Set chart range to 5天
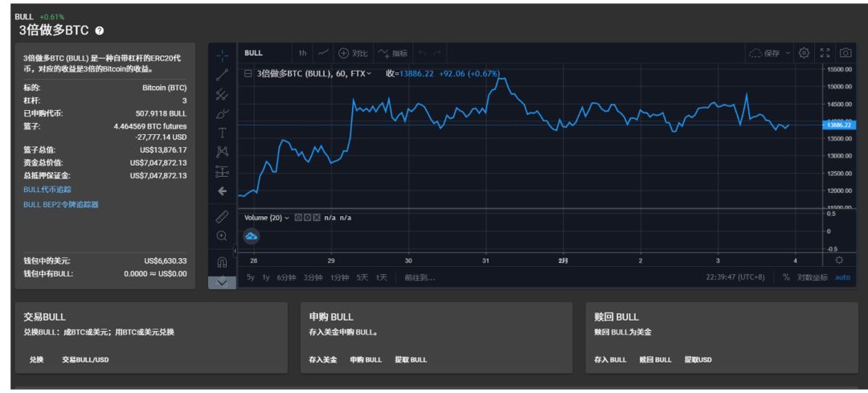Screen dimensions: 868x393 coord(362,277)
